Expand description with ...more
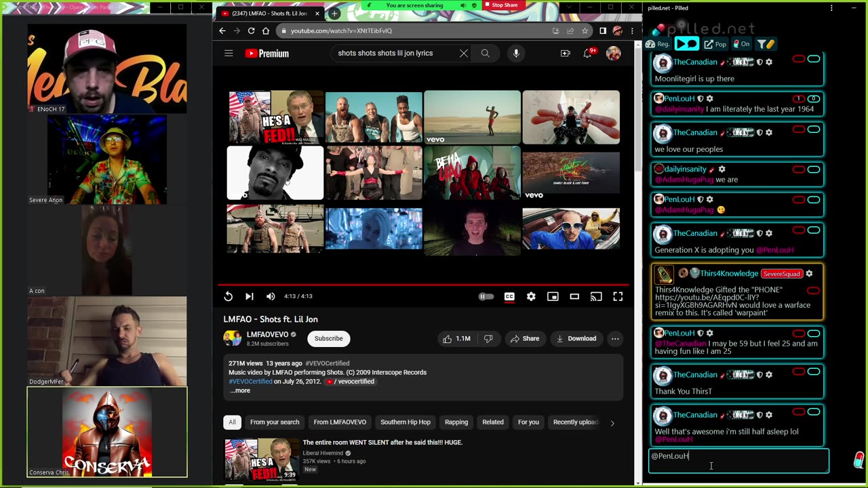The width and height of the screenshot is (868, 488). (x=239, y=390)
